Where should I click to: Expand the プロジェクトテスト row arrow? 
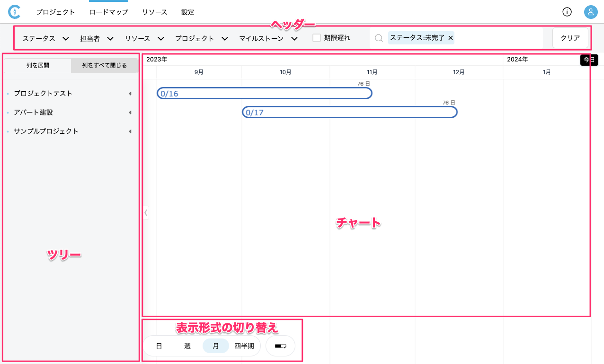(130, 94)
